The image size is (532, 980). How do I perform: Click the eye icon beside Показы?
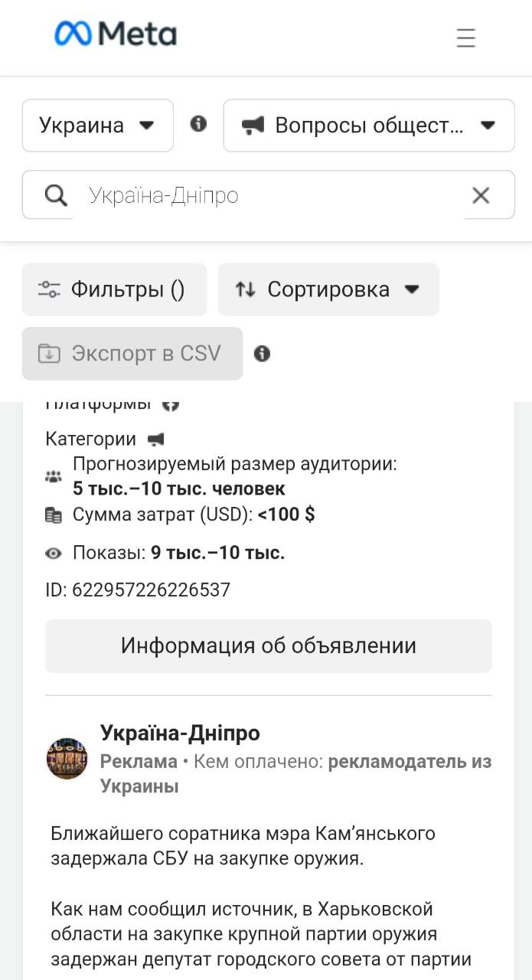53,553
